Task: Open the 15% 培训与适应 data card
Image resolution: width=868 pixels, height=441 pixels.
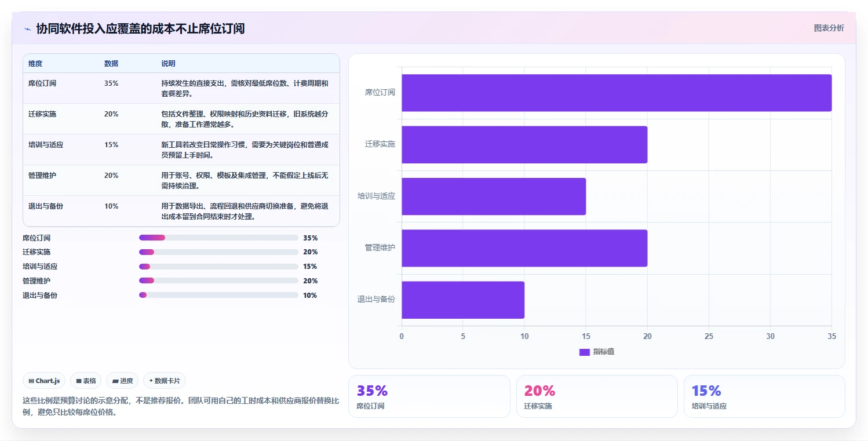Action: point(764,396)
